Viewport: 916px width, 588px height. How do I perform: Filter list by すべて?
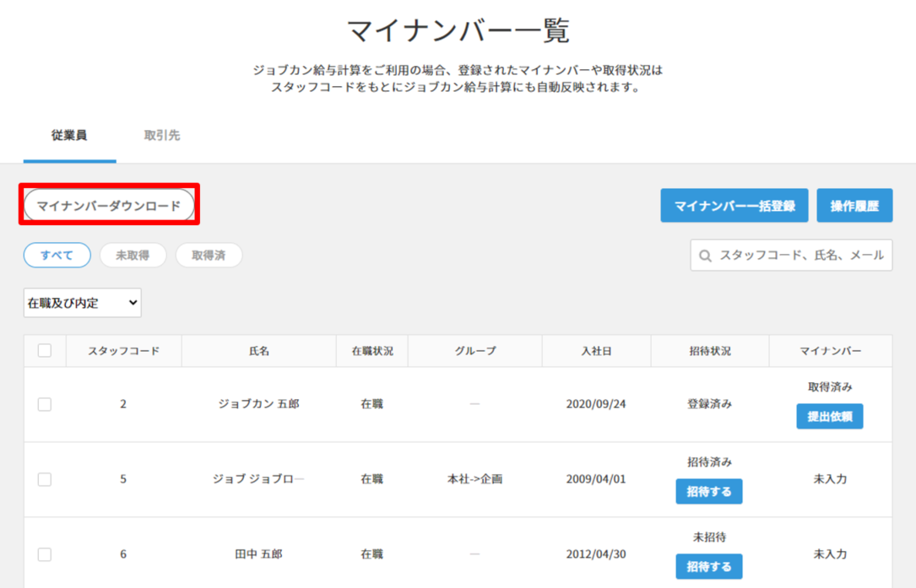pos(57,256)
